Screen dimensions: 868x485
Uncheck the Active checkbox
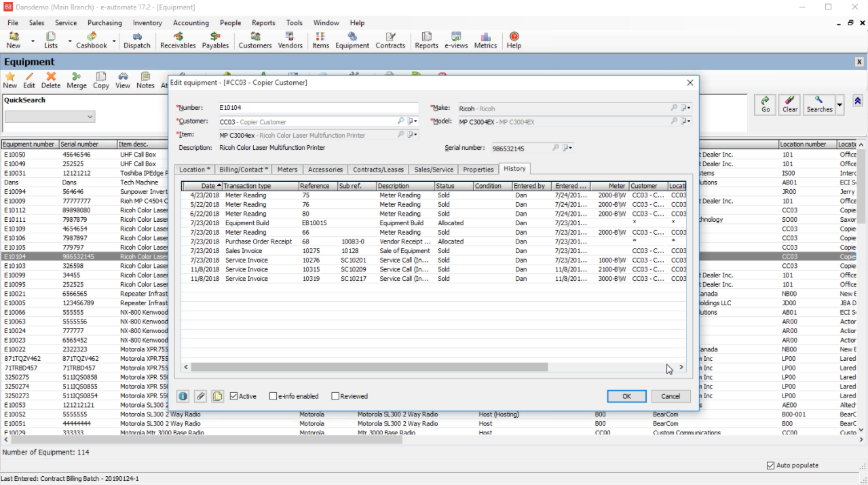(234, 396)
